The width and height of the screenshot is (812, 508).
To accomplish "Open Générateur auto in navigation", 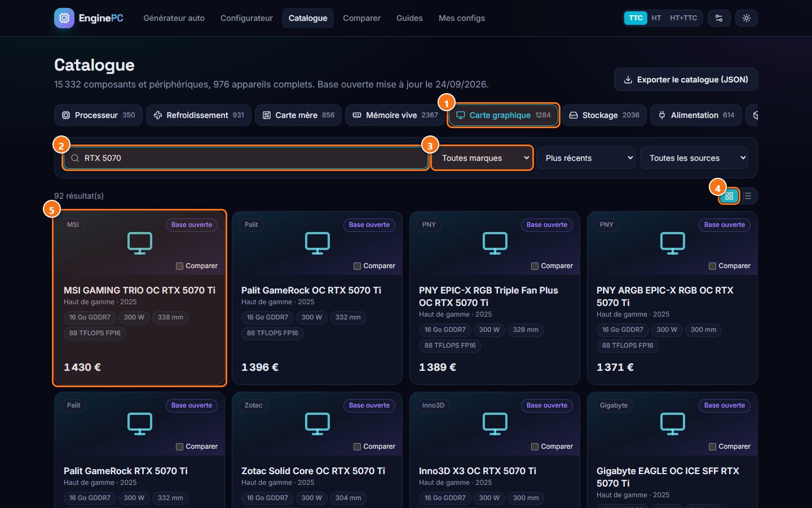I will click(x=174, y=18).
